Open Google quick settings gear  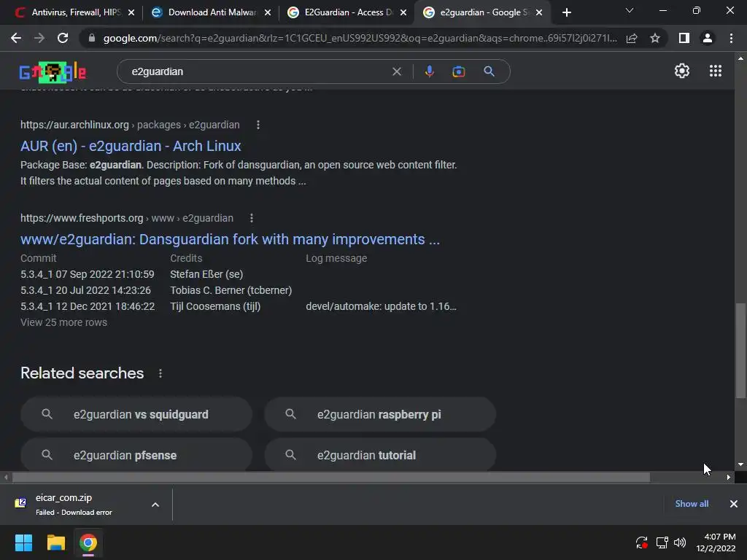(682, 71)
